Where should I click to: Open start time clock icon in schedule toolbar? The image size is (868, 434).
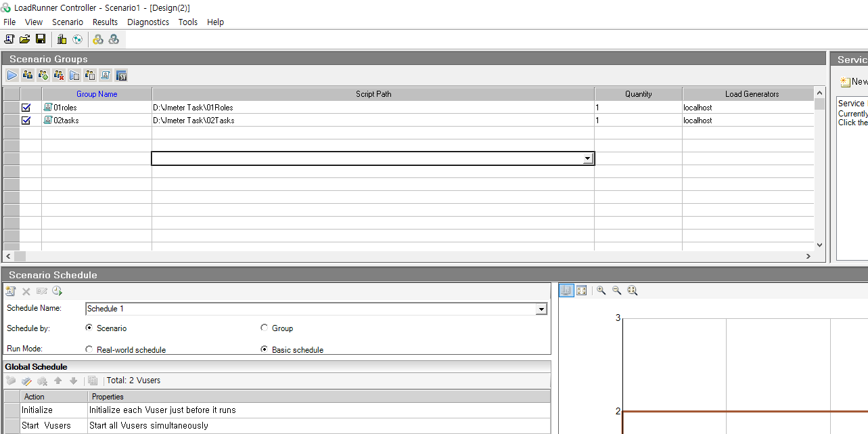point(57,291)
